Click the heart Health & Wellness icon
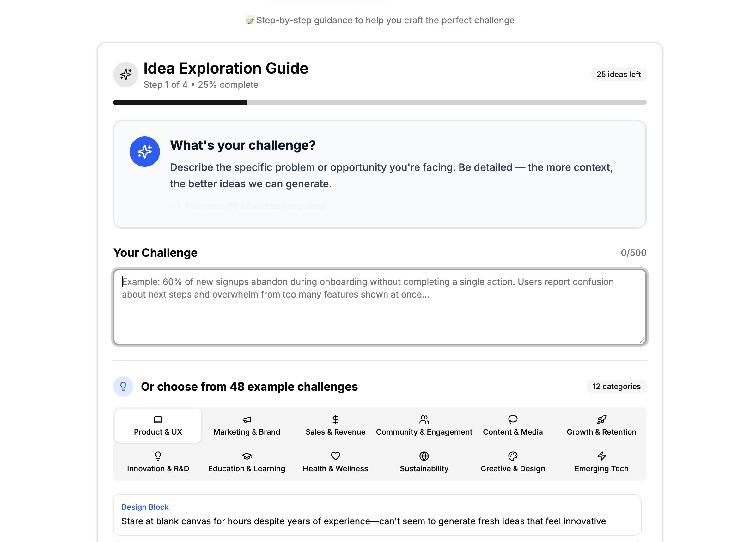Screen dimensions: 756x542 coord(335,456)
